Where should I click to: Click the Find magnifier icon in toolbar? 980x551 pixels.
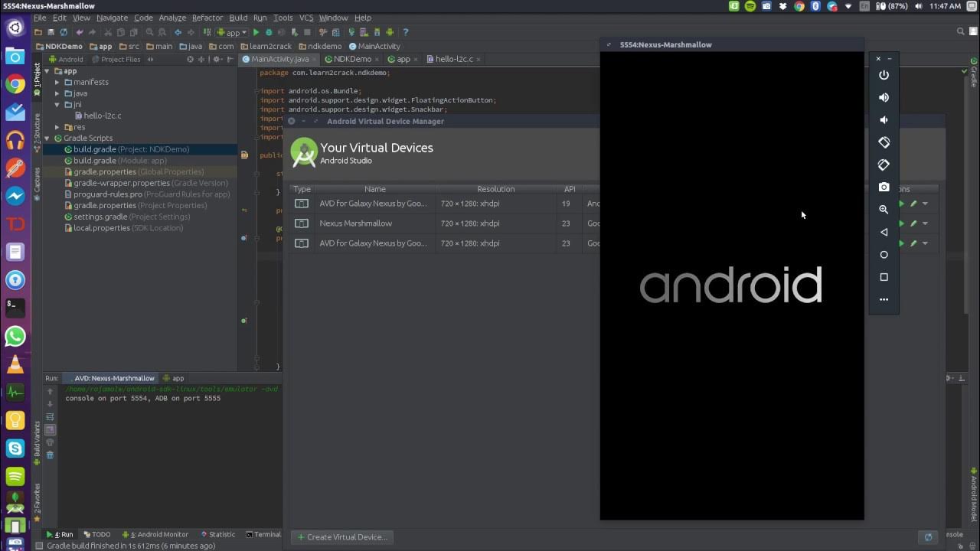(x=149, y=32)
